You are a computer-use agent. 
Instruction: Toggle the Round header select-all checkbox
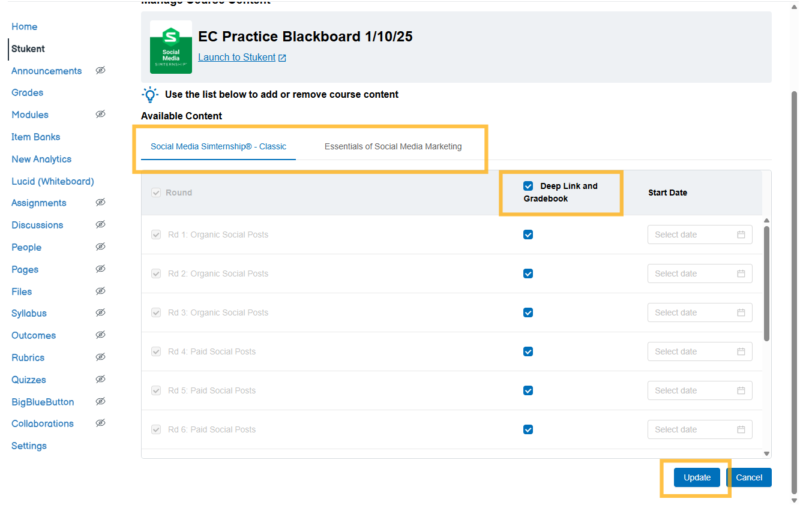(x=156, y=193)
